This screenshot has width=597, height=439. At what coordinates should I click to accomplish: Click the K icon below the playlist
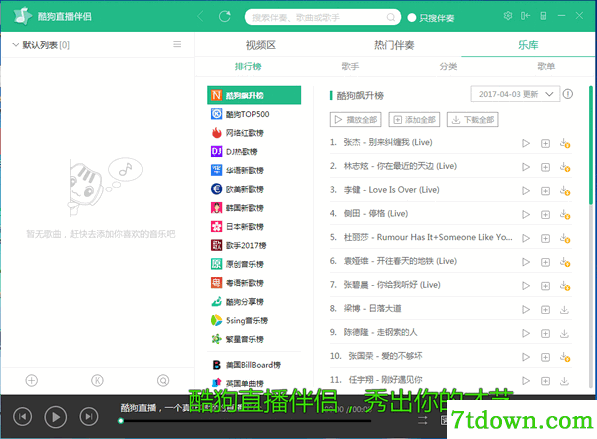[97, 380]
